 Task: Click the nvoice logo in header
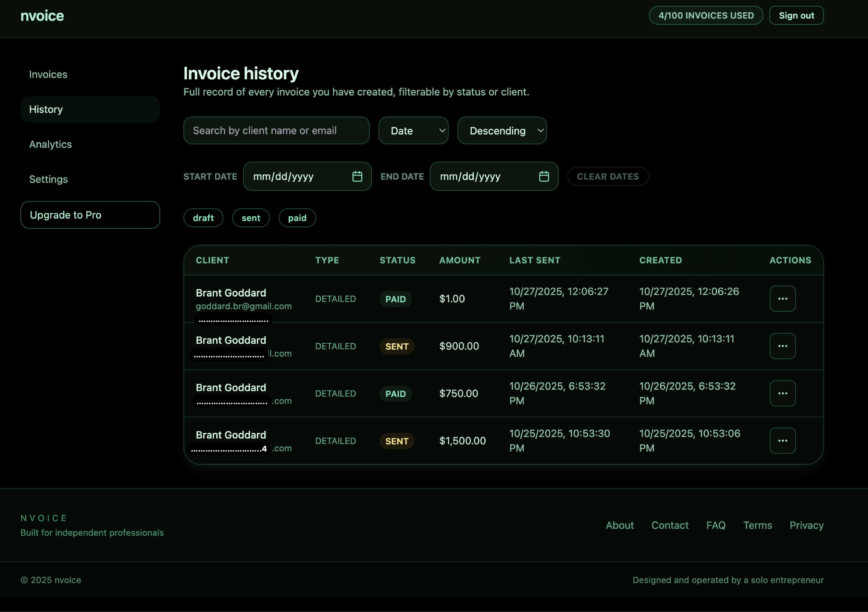point(42,16)
